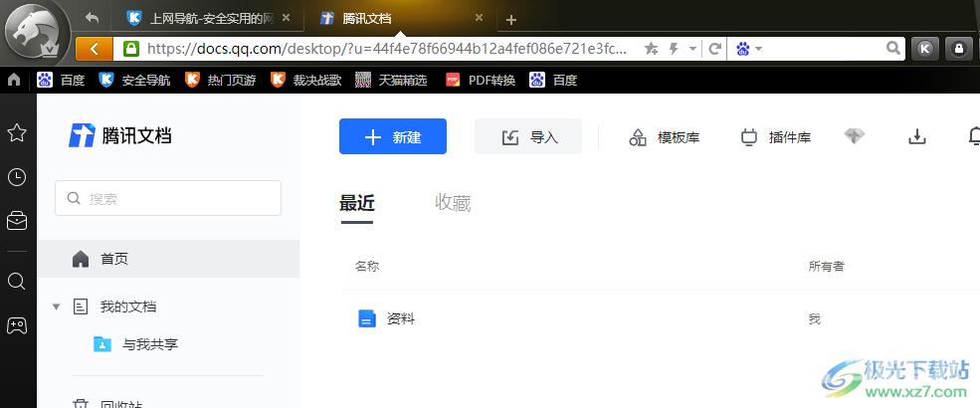Click the lock extension icon
The width and height of the screenshot is (980, 408).
(x=959, y=49)
